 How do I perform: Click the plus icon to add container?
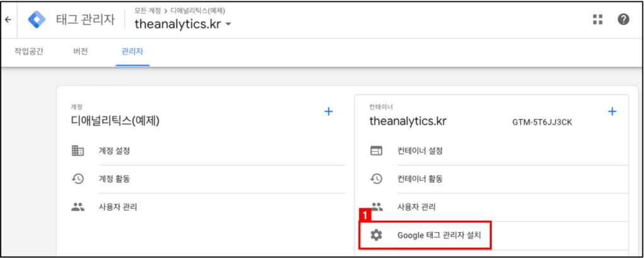612,111
